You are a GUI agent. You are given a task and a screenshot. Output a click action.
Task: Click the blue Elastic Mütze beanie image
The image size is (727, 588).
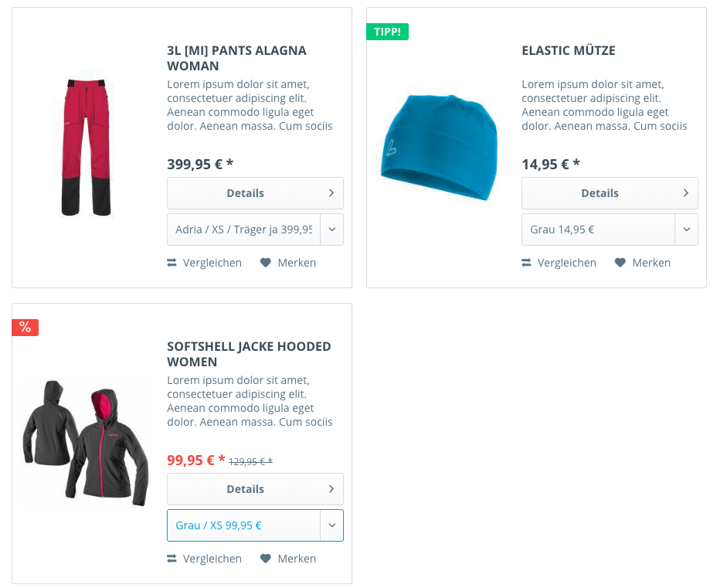pyautogui.click(x=440, y=147)
